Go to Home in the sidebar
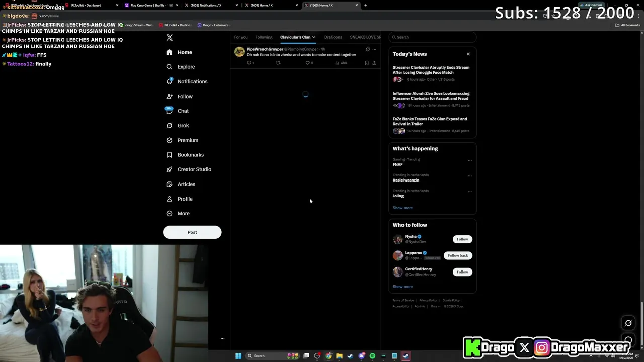The height and width of the screenshot is (362, 644). pyautogui.click(x=179, y=52)
